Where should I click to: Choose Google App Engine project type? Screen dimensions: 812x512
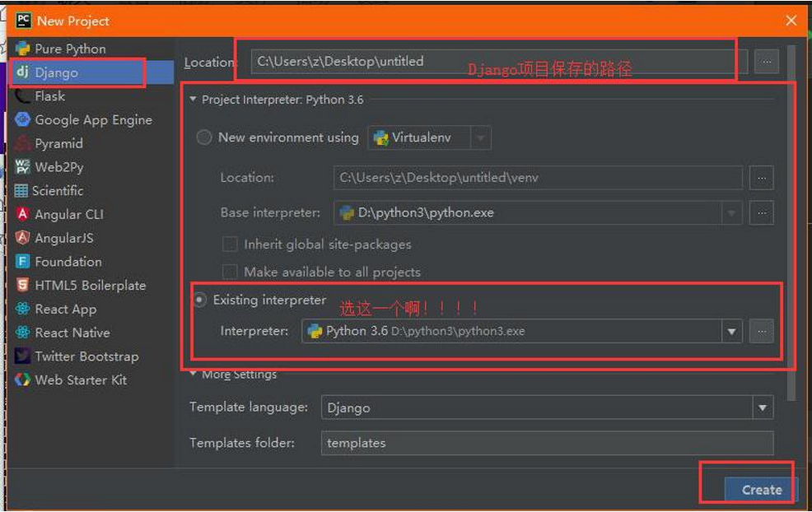coord(93,119)
